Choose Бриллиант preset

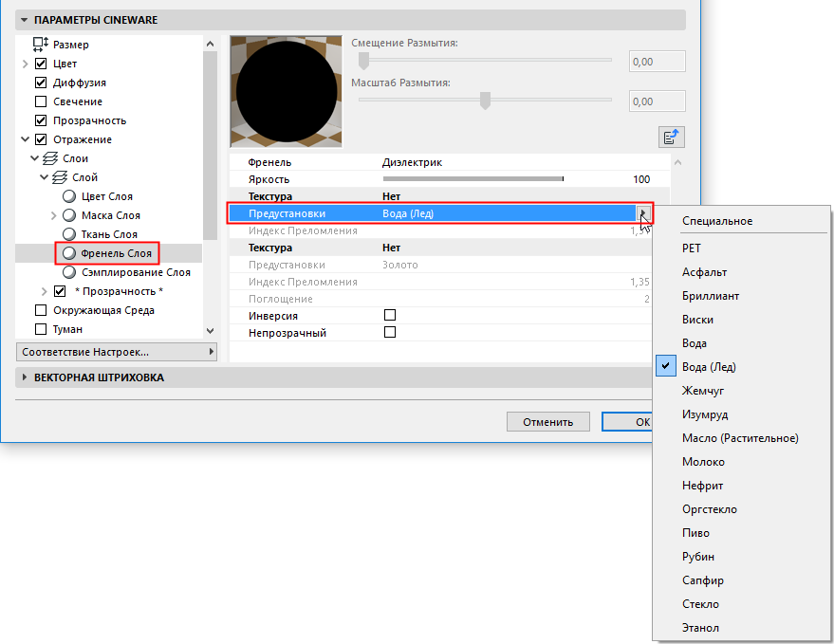(x=711, y=296)
